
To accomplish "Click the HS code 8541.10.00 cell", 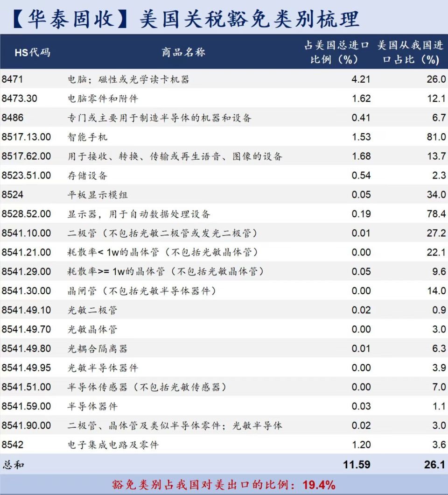I will tap(26, 233).
